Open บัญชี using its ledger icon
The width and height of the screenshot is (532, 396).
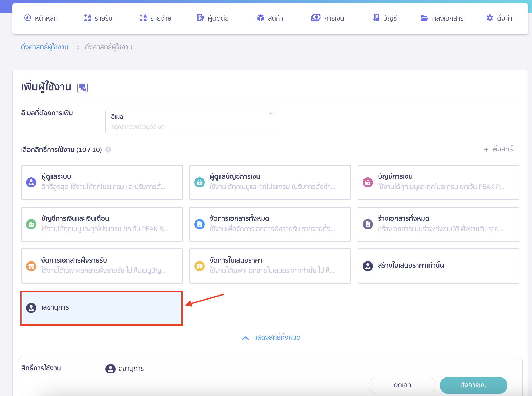[375, 18]
